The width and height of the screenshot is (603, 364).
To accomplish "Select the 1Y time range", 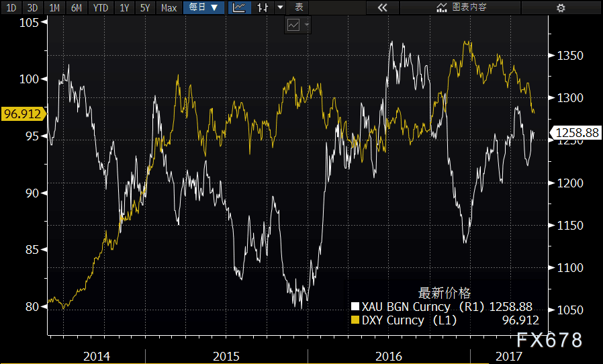I will [x=124, y=7].
